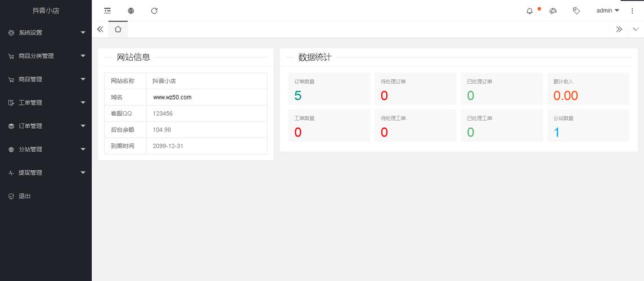Open the tab actions dropdown chevron

click(636, 29)
